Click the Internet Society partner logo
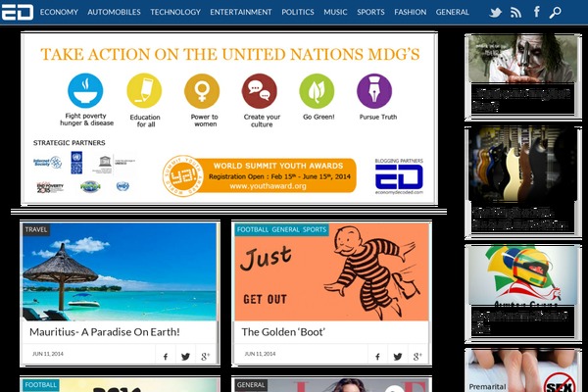Viewport: 588px width, 392px height. point(48,163)
